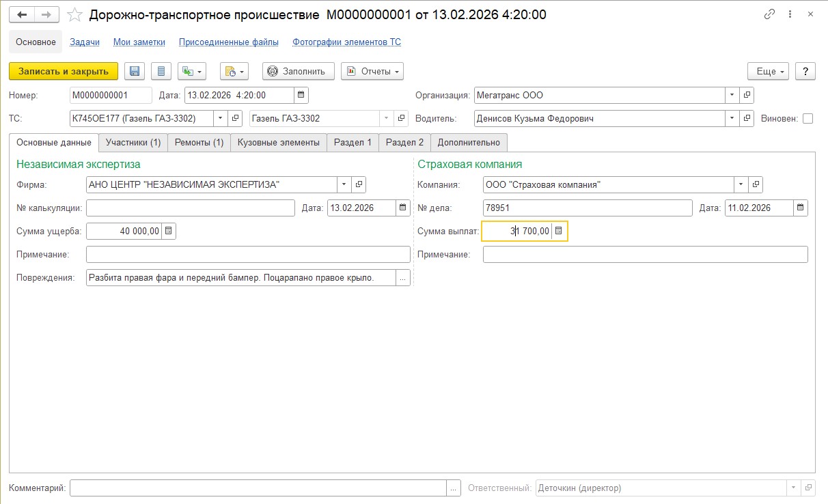828x504 pixels.
Task: Add document to favorites with star
Action: click(75, 14)
